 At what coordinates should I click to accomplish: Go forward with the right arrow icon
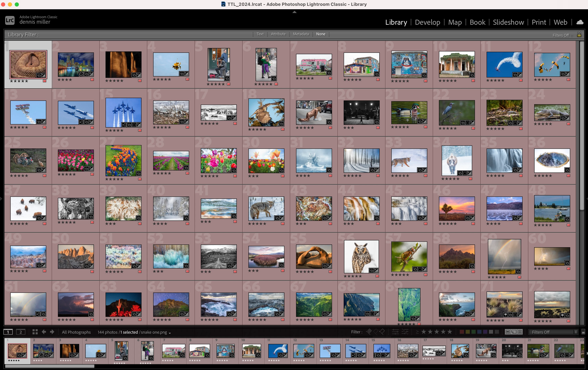52,332
